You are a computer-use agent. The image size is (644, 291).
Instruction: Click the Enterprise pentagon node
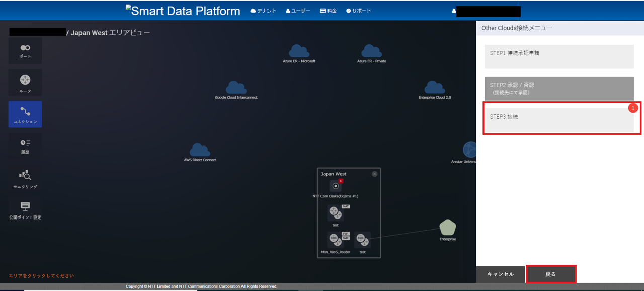[x=447, y=228]
